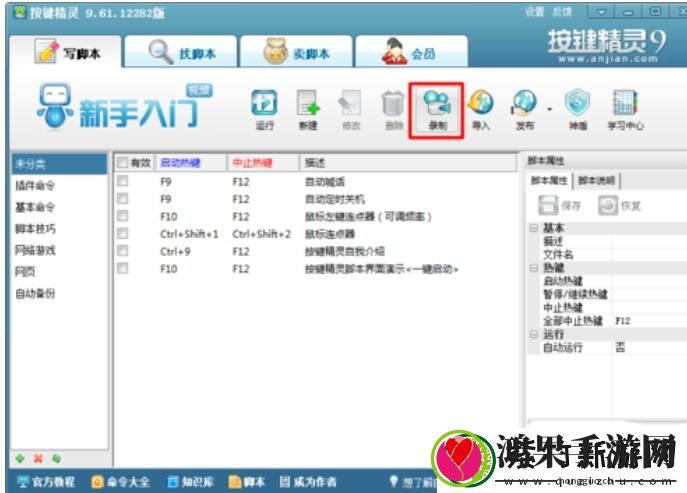The height and width of the screenshot is (493, 687).
Task: Click the 导入 (Import) toolbar icon
Action: click(481, 110)
